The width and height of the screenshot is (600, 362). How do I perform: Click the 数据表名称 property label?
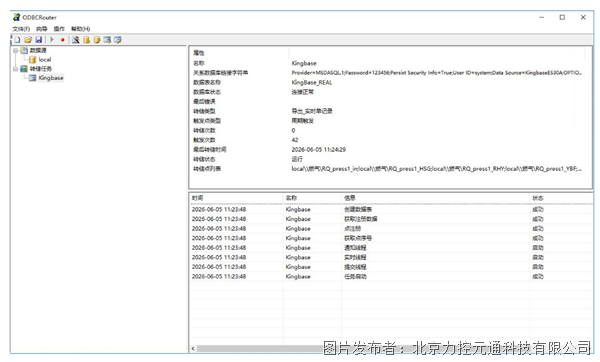click(207, 82)
